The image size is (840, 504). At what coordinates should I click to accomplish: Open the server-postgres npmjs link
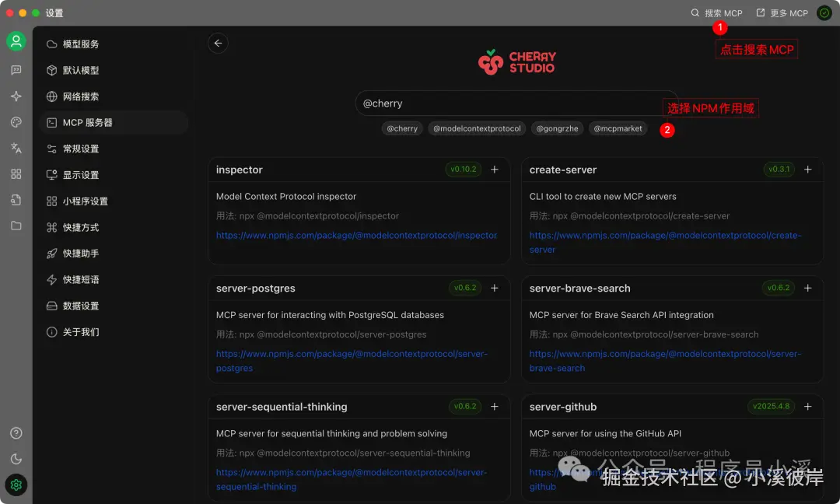(x=352, y=361)
